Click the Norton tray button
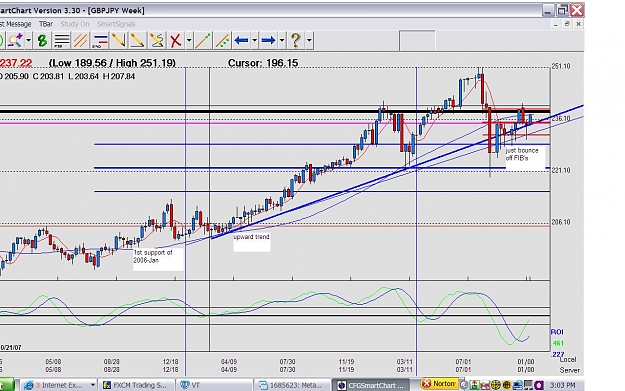Image resolution: width=625 pixels, height=391 pixels. point(439,383)
